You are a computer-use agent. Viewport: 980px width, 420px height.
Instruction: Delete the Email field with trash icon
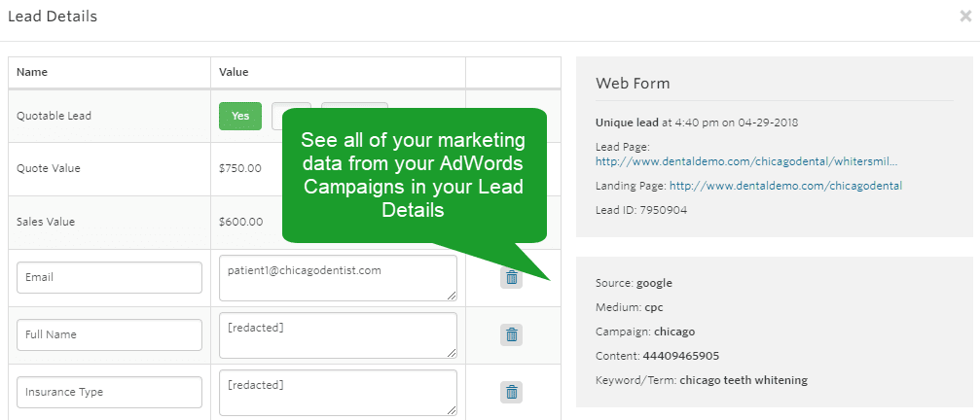click(x=511, y=278)
